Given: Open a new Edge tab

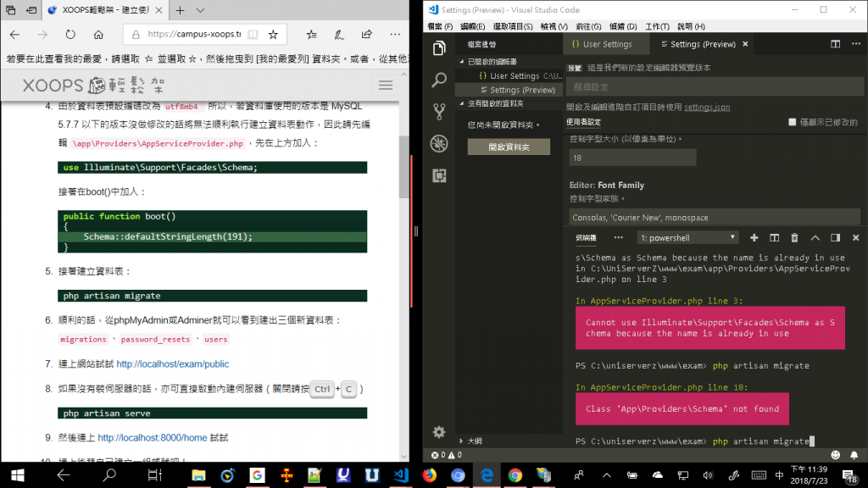Looking at the screenshot, I should (180, 10).
